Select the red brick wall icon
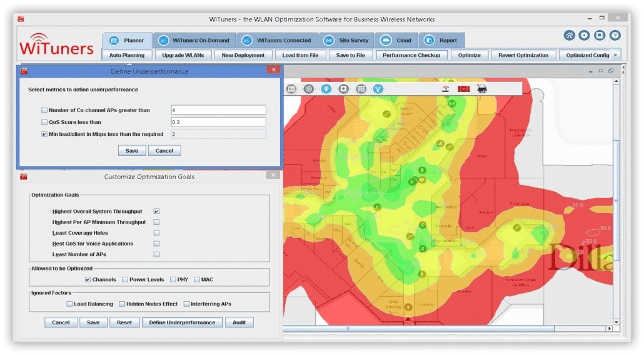This screenshot has height=355, width=644. tap(464, 89)
